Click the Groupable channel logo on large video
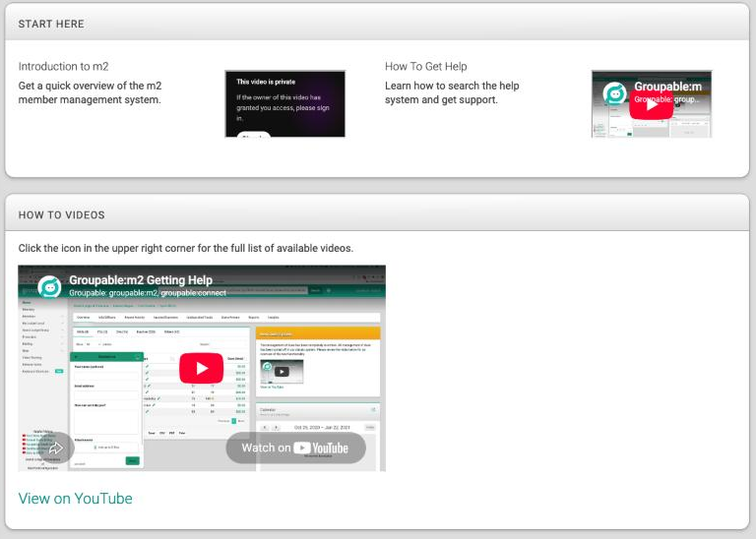Viewport: 756px width, 539px height. click(x=49, y=286)
